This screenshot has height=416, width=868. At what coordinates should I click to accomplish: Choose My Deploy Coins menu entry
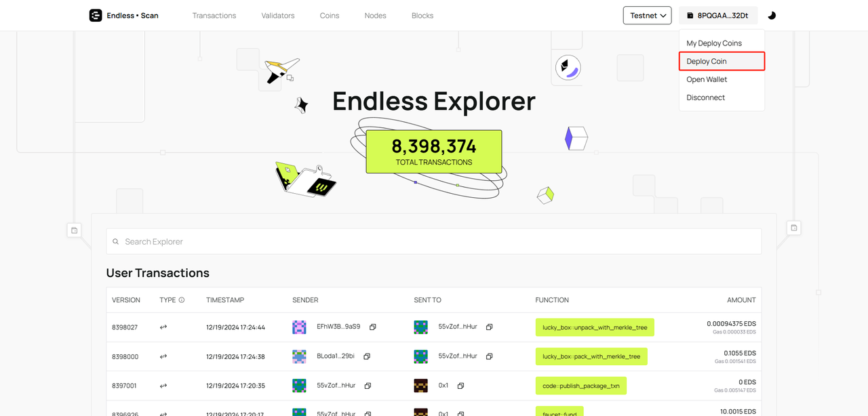pyautogui.click(x=714, y=43)
